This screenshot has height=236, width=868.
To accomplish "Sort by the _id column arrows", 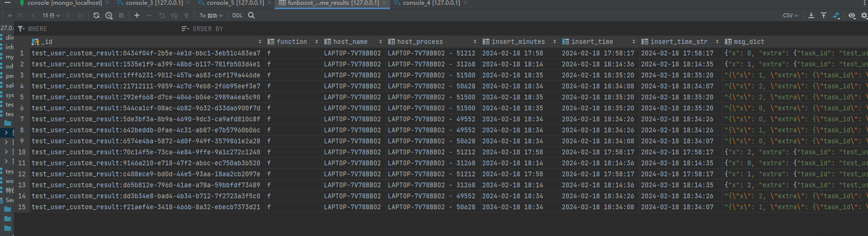I will point(260,42).
